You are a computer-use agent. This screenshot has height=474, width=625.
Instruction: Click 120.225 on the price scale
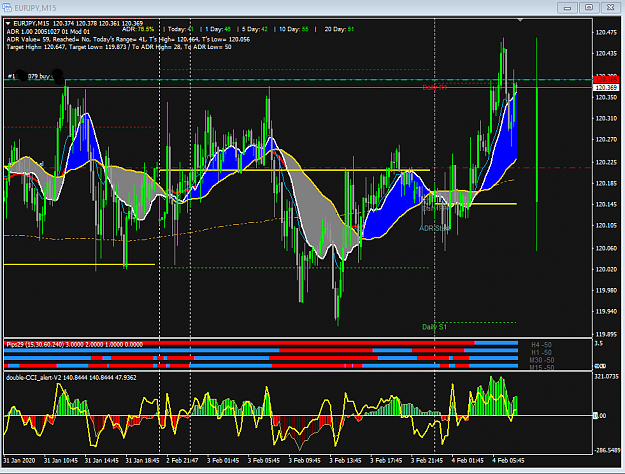[x=606, y=162]
